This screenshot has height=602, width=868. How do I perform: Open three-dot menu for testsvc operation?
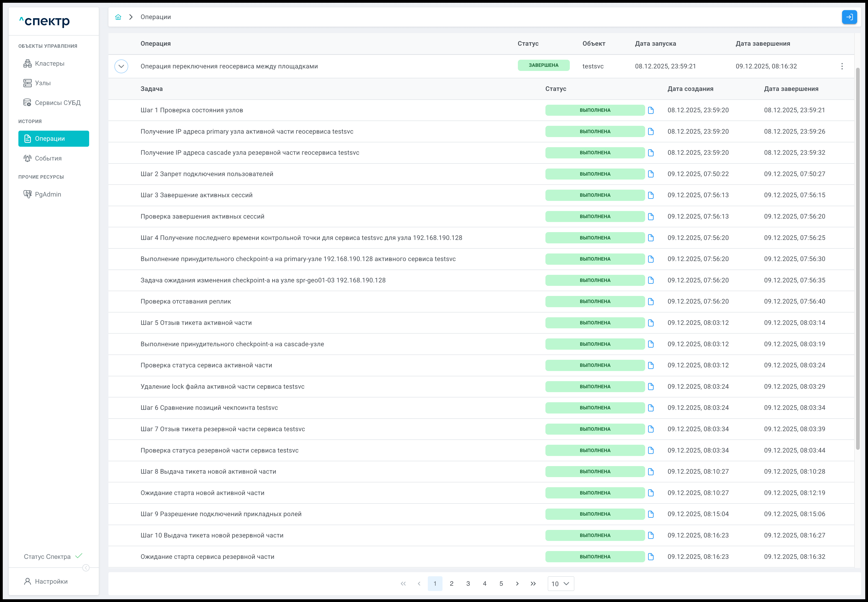[842, 66]
